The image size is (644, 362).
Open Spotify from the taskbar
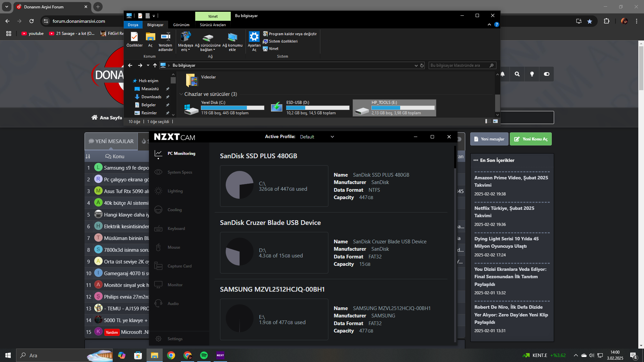point(204,355)
